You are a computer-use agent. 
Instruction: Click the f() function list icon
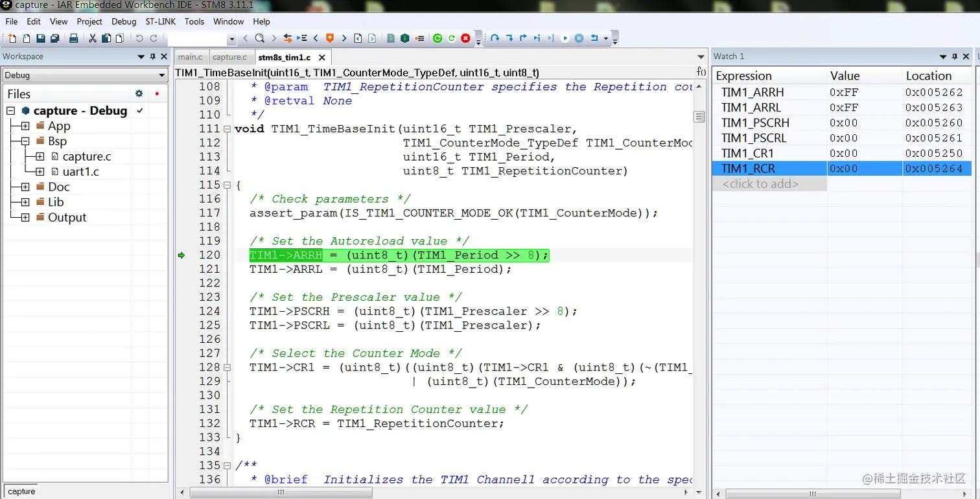click(701, 71)
